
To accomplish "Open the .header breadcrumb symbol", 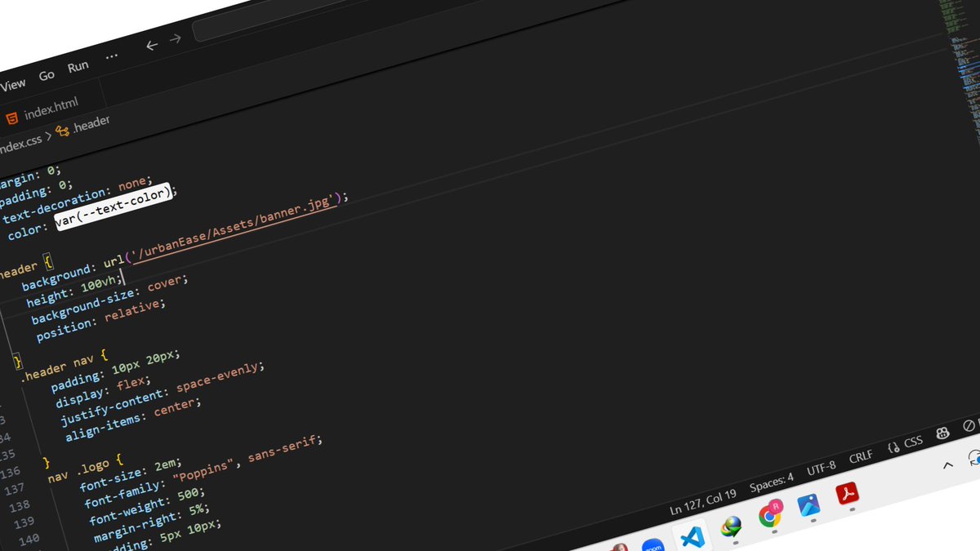I will coord(91,123).
